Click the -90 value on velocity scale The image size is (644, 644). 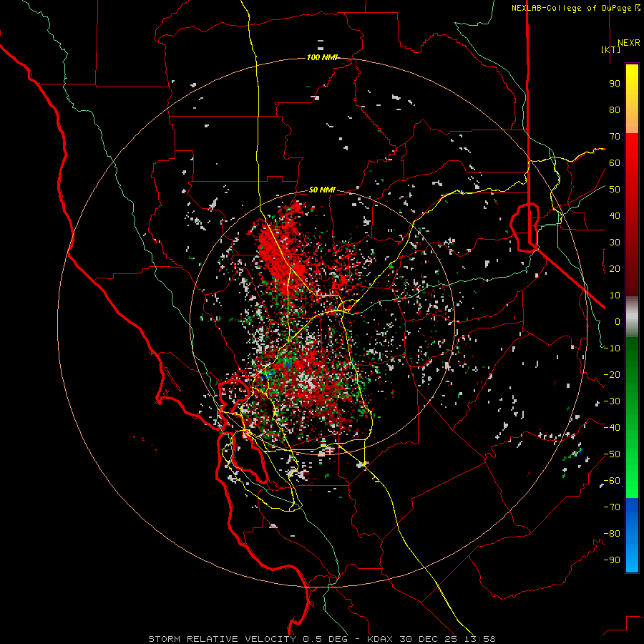[x=612, y=560]
